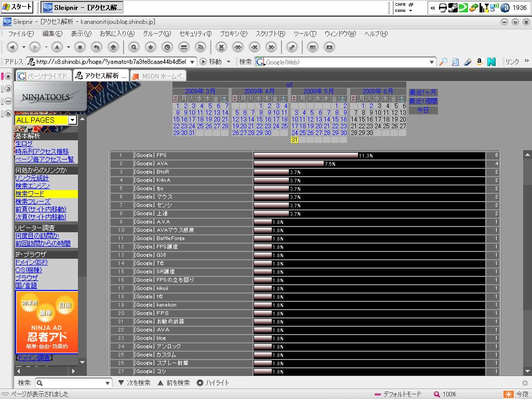Click the NINJA AD 忍者アド banner
The image size is (532, 399).
click(x=47, y=322)
